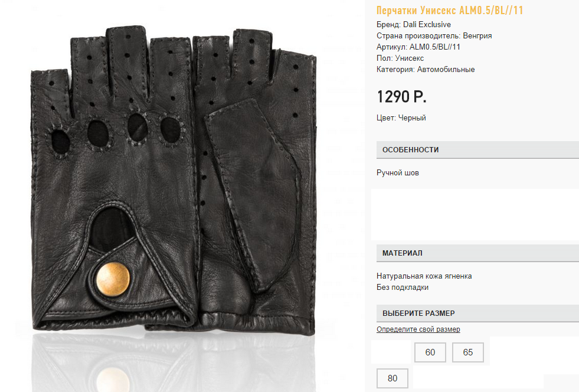Click the Бренд: Dali Exclusive line
The image size is (579, 392).
pos(414,24)
